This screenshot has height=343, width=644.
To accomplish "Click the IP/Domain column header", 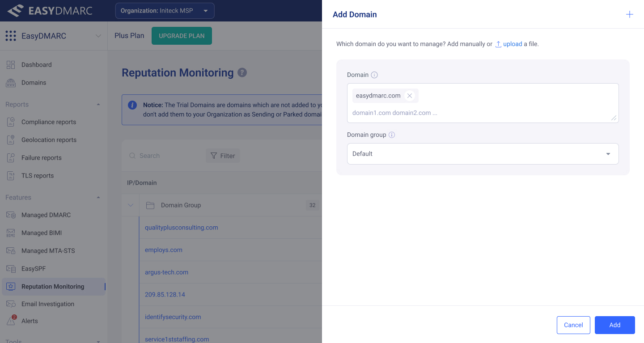I will 142,183.
